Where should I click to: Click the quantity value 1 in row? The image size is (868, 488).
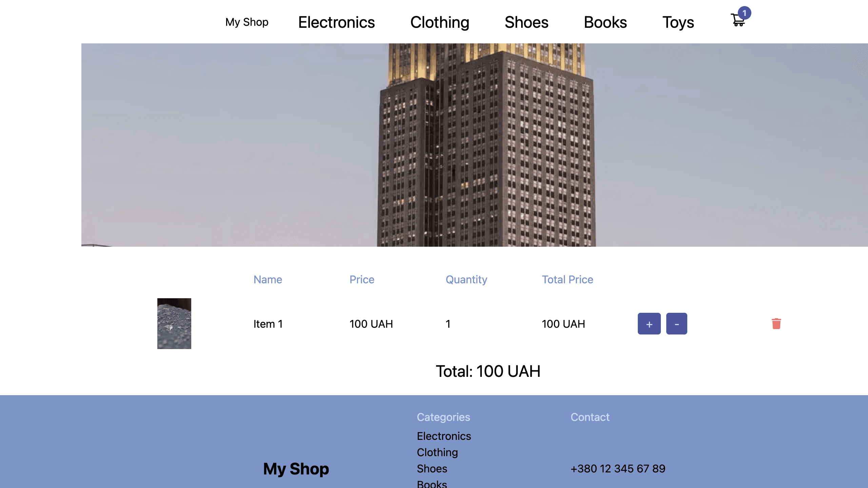pos(448,324)
